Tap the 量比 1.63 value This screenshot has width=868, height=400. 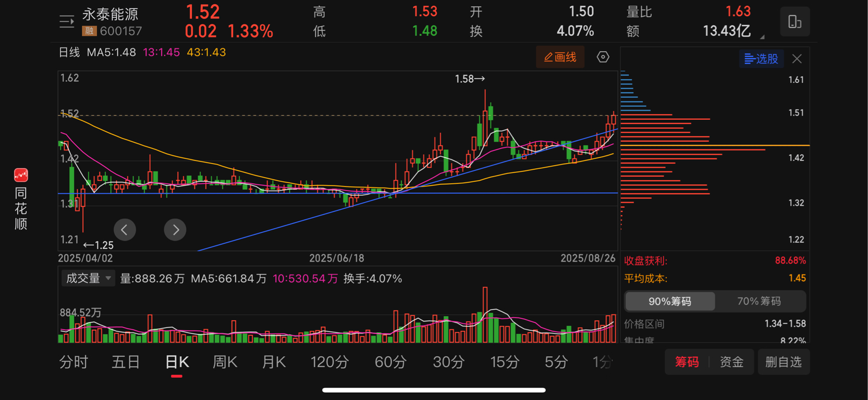(738, 11)
